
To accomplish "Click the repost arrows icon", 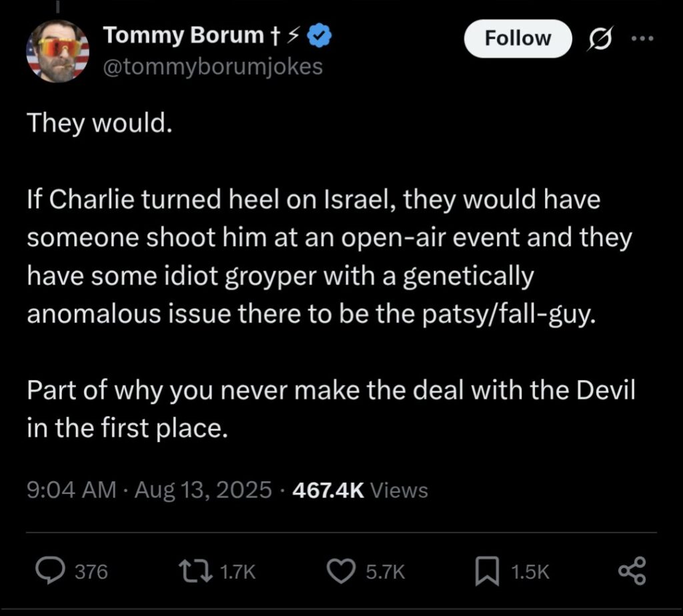I will click(x=197, y=571).
